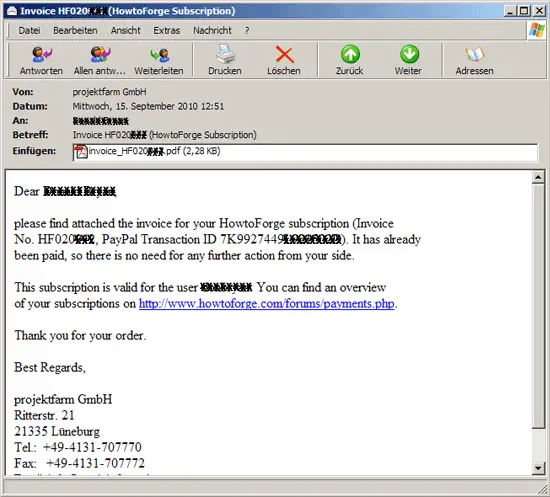The image size is (550, 497).
Task: Click the Betreff subject line text
Action: [x=165, y=135]
